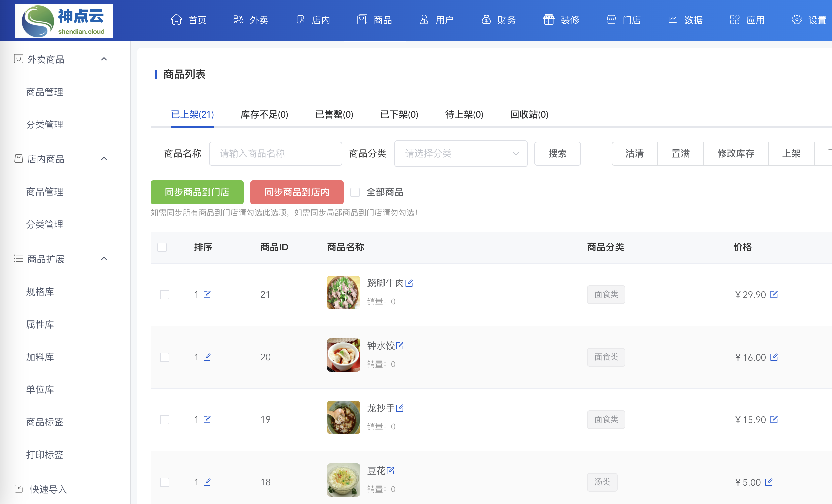Collapse the 商品扩展 sidebar section
Image resolution: width=832 pixels, height=504 pixels.
click(104, 259)
